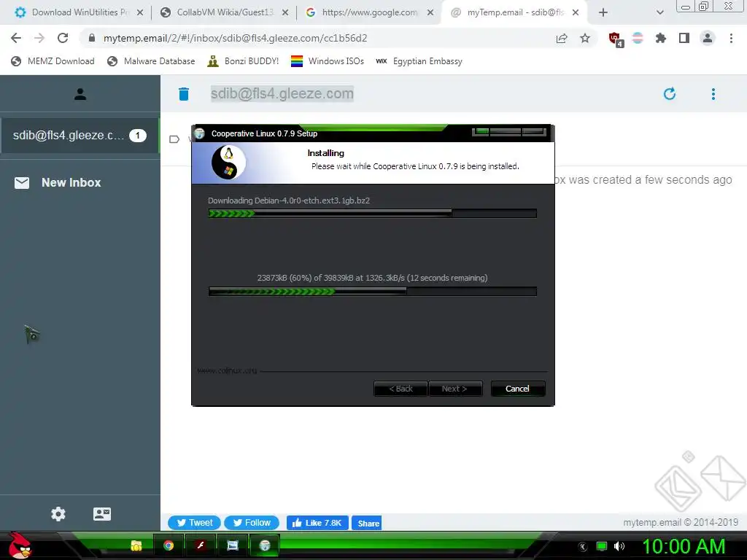The width and height of the screenshot is (747, 560).
Task: Share this page from the address bar
Action: tap(562, 39)
